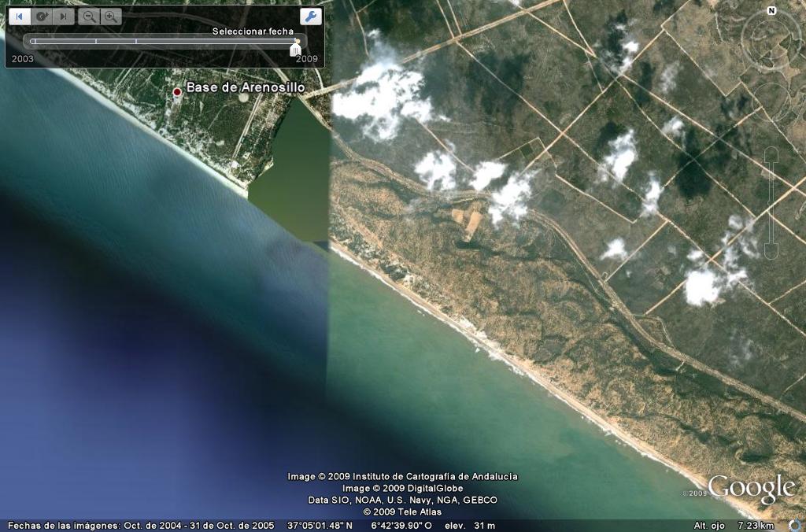806x532 pixels.
Task: Zoom in the time slider range
Action: pyautogui.click(x=111, y=16)
